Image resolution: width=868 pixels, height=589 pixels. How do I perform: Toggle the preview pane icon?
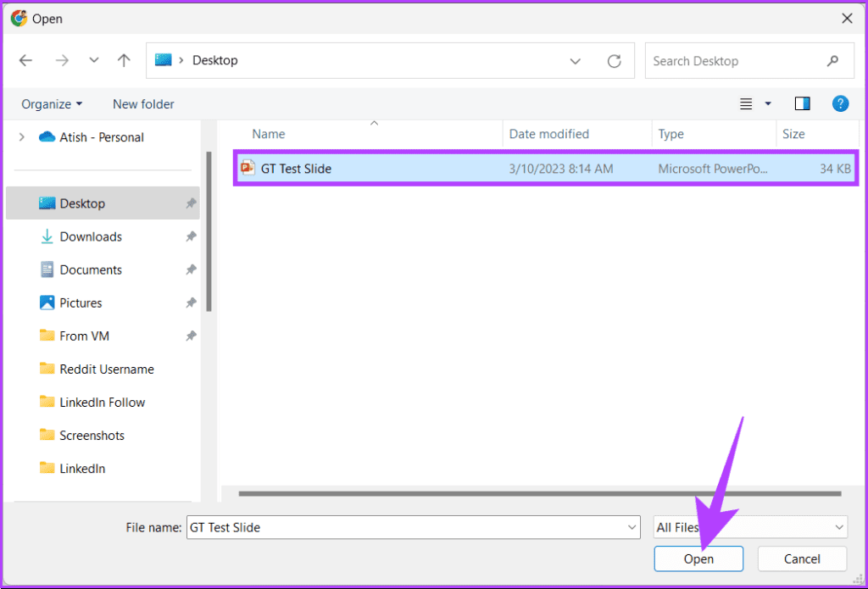pyautogui.click(x=802, y=103)
